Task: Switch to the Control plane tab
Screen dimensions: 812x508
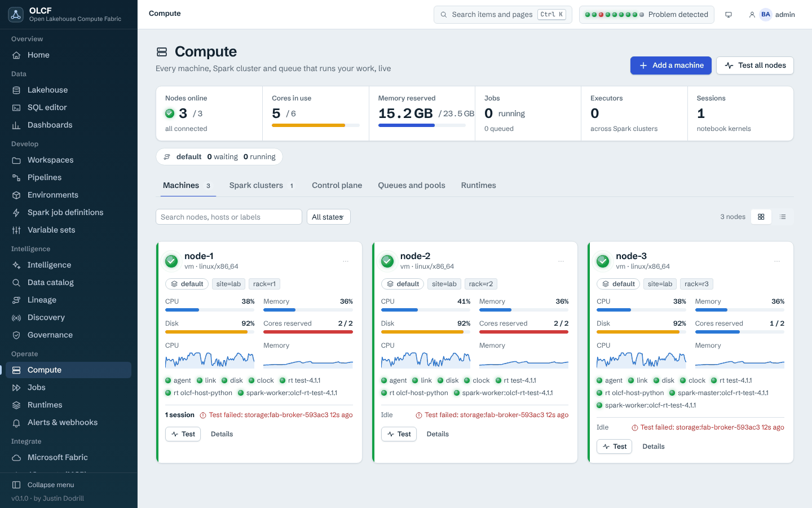Action: click(x=337, y=185)
